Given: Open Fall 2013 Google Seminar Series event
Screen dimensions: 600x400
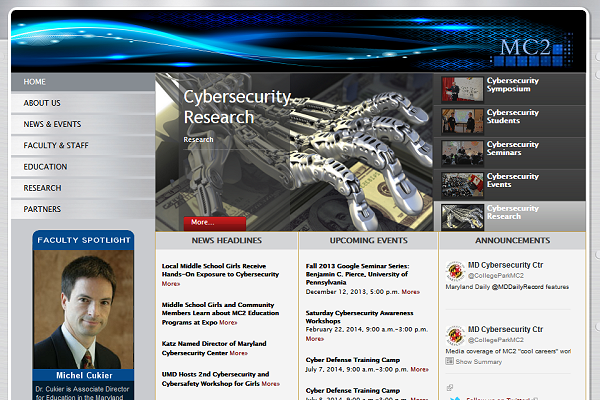Looking at the screenshot, I should (357, 274).
